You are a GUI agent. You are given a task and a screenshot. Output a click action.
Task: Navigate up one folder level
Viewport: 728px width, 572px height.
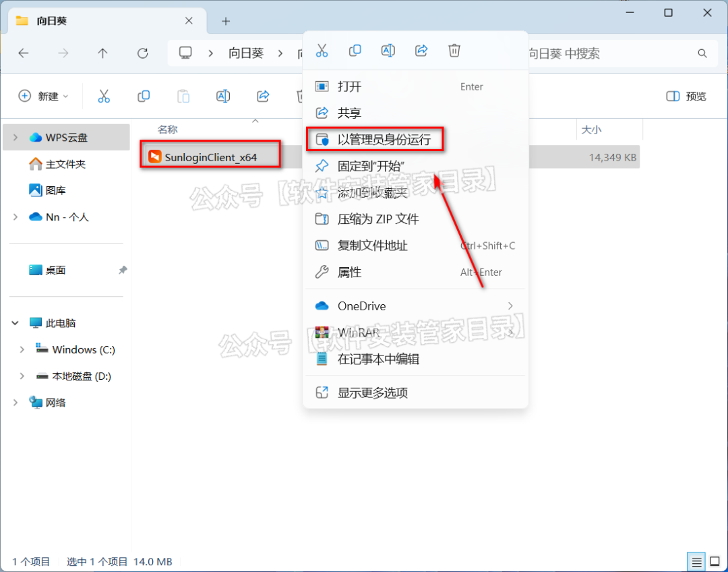pyautogui.click(x=102, y=53)
